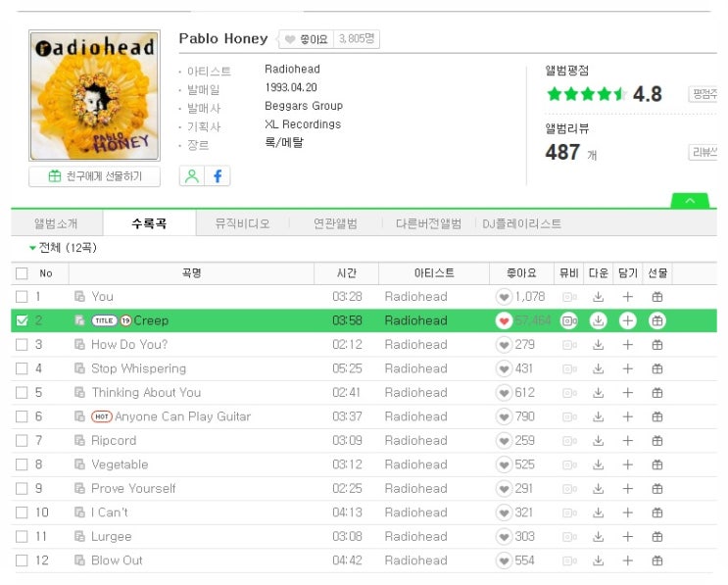Download the song Creep
The height and width of the screenshot is (585, 728).
click(x=599, y=320)
